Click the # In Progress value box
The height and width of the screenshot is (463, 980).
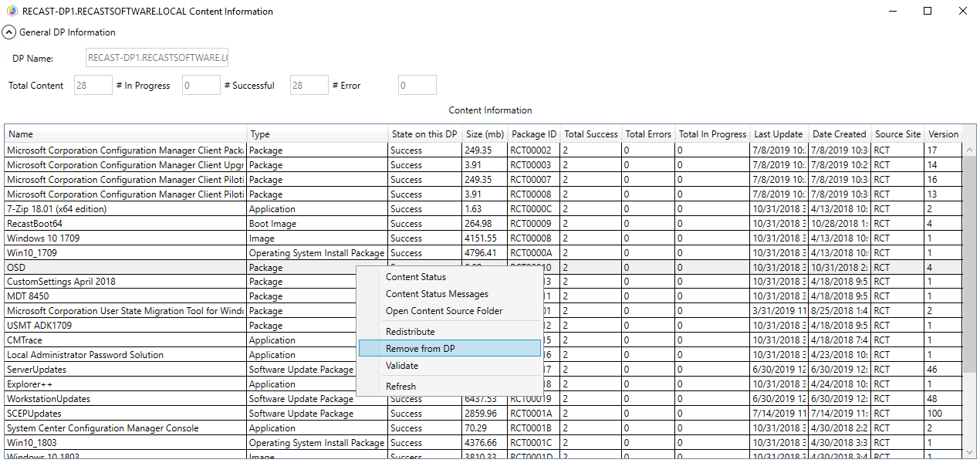[201, 85]
